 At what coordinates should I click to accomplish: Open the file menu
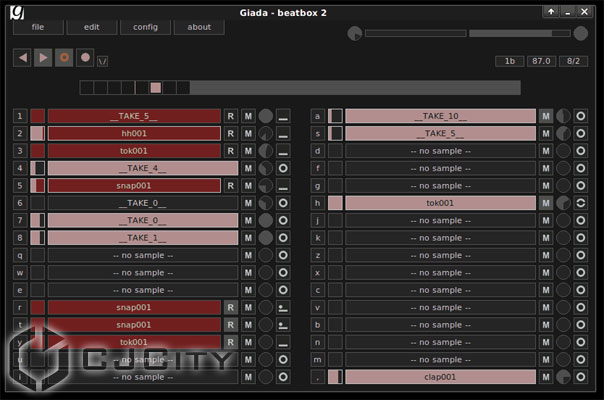click(x=38, y=27)
